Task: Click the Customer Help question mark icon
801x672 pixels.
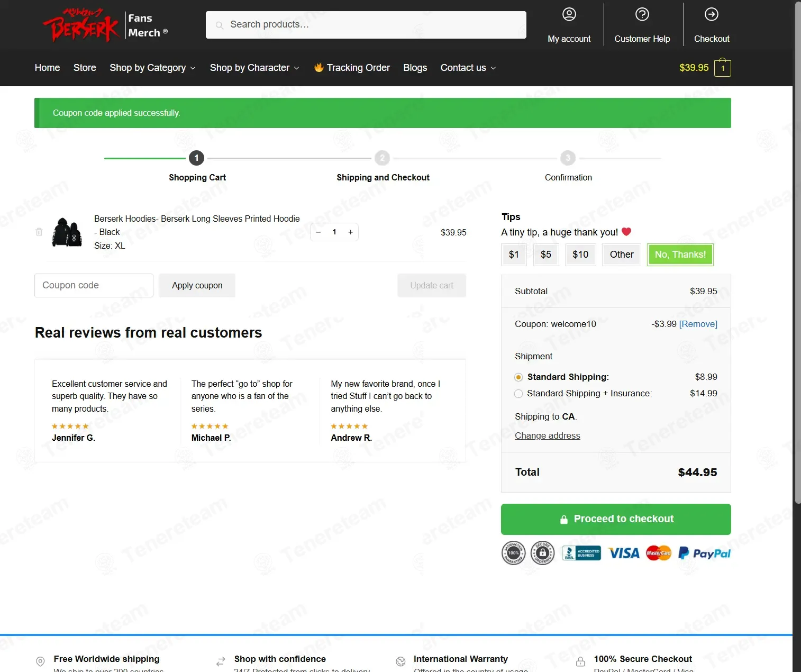Action: click(642, 14)
